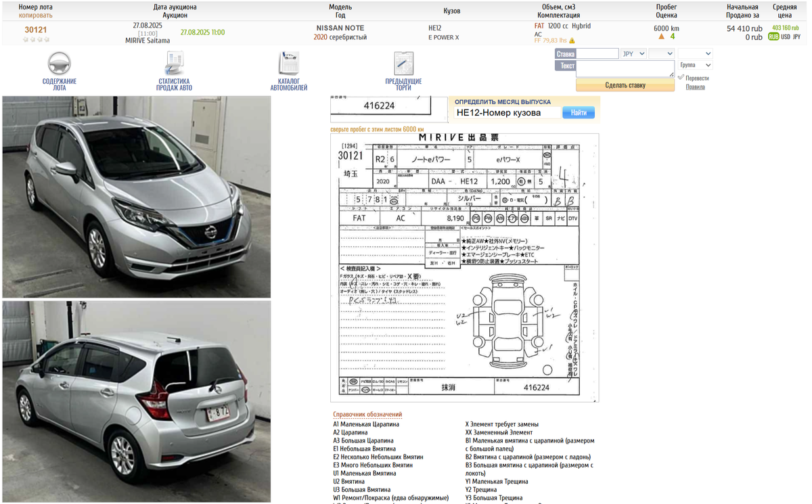The height and width of the screenshot is (504, 812).
Task: Click the Ставка bid input field
Action: pyautogui.click(x=597, y=53)
